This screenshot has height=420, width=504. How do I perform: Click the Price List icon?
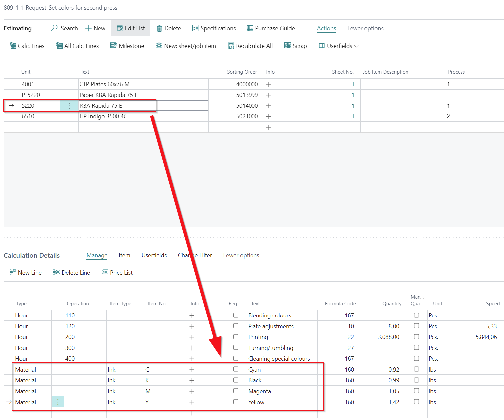[105, 272]
